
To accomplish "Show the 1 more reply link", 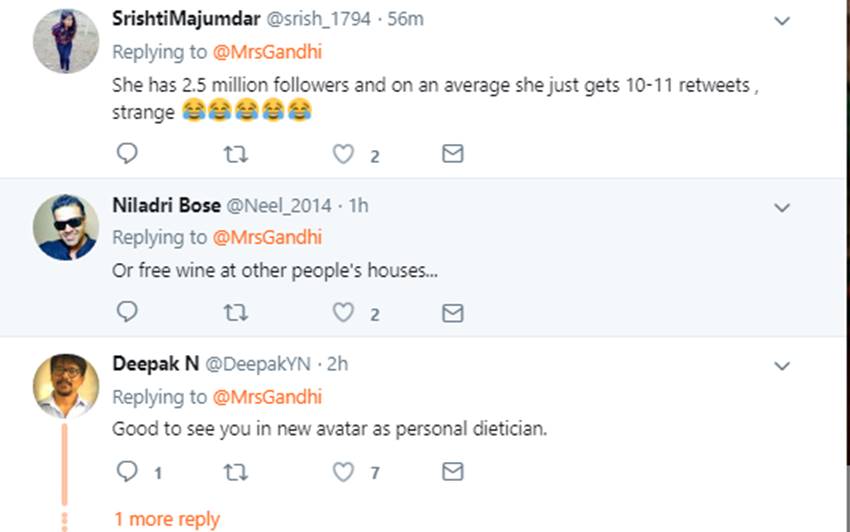I will pyautogui.click(x=166, y=519).
